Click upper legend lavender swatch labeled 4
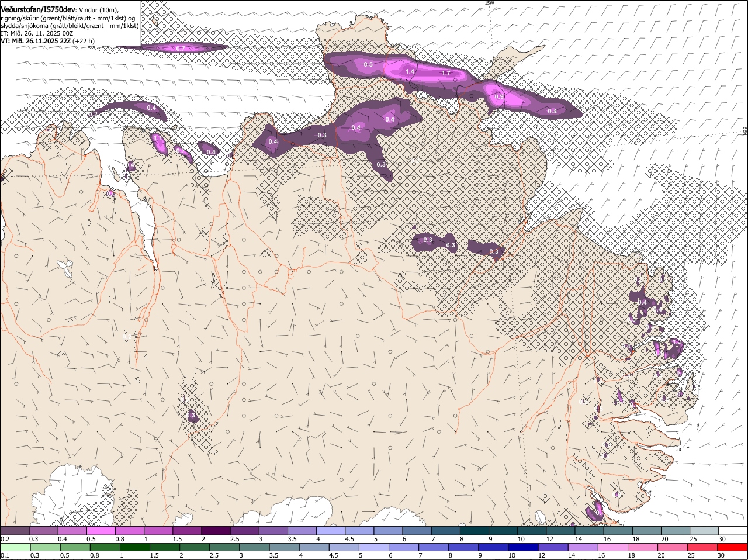This screenshot has height=560, width=748. [x=331, y=530]
